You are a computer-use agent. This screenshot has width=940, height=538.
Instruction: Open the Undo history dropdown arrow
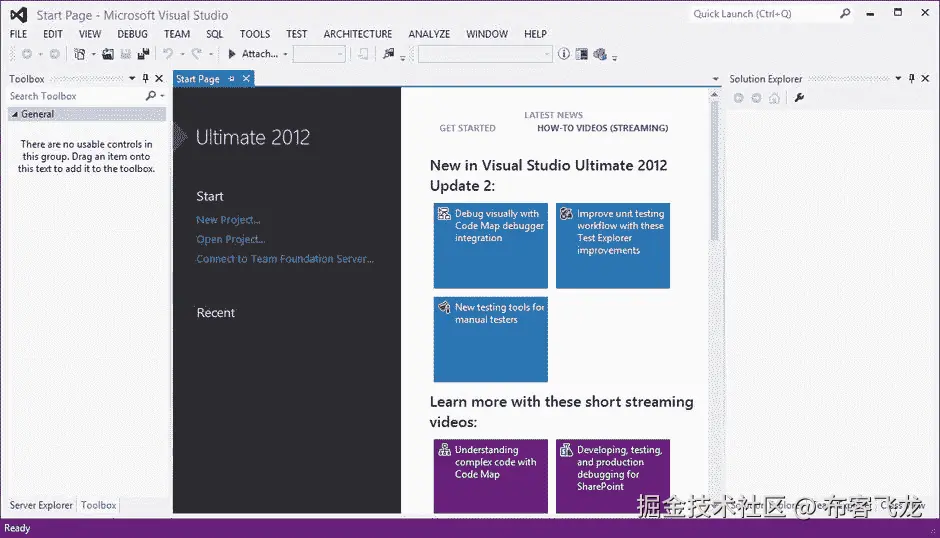tap(182, 54)
